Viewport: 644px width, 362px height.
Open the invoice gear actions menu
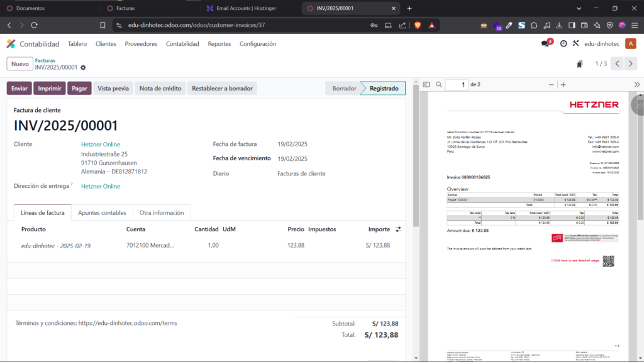(84, 67)
